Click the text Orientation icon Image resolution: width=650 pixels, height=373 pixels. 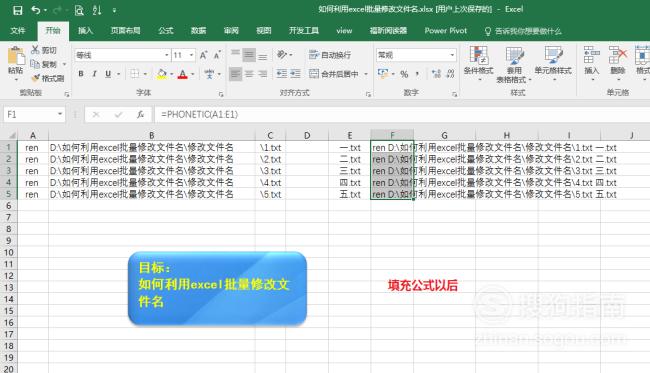pyautogui.click(x=282, y=54)
